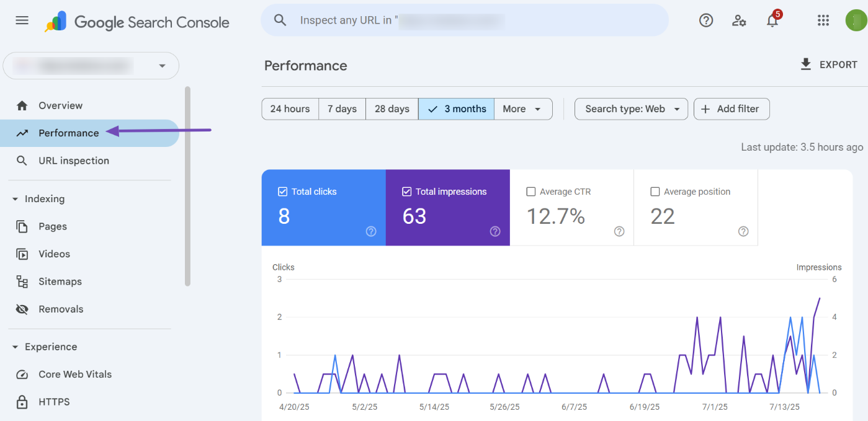868x421 pixels.
Task: Enable the Average CTR metric
Action: click(x=531, y=191)
